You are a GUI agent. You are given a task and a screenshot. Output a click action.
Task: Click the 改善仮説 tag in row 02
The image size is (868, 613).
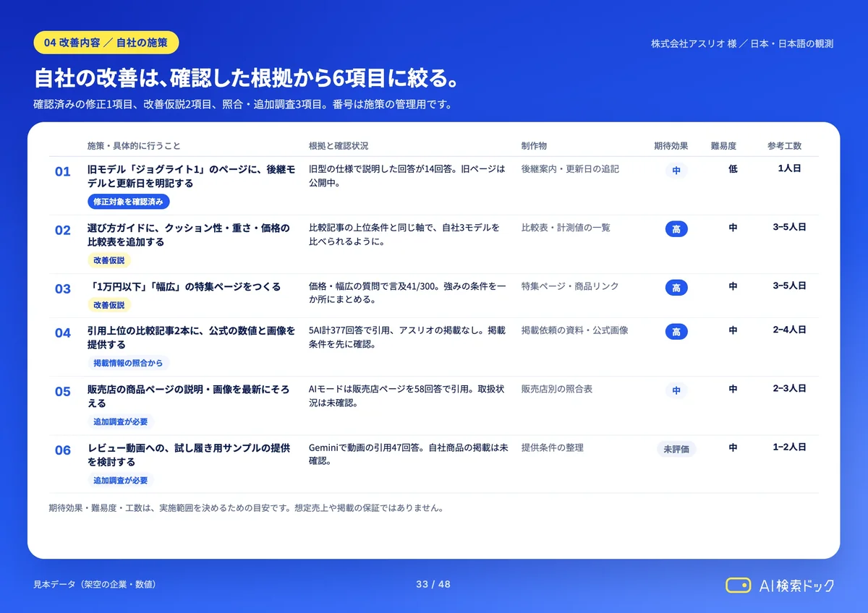tap(109, 260)
